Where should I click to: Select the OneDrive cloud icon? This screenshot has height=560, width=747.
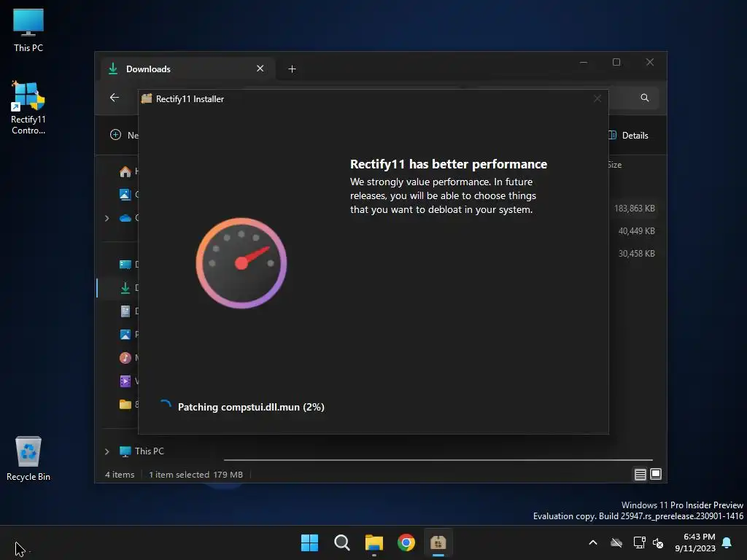[125, 218]
